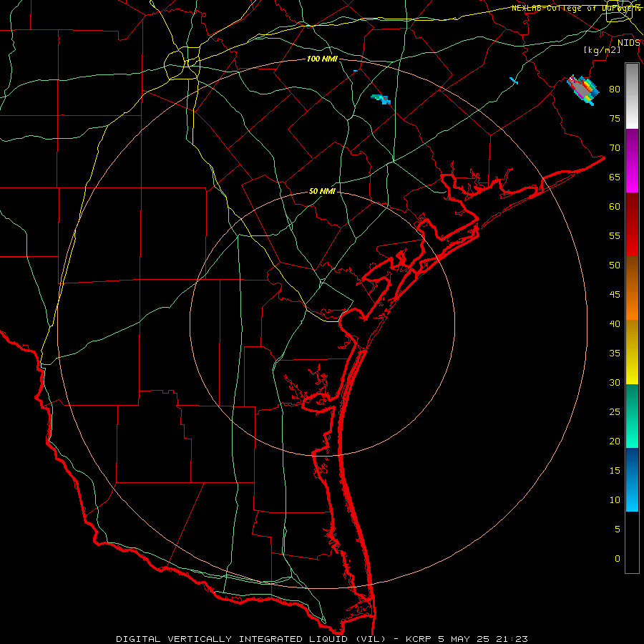Click the red segment of the color bar
The height and width of the screenshot is (644, 644).
pyautogui.click(x=632, y=225)
